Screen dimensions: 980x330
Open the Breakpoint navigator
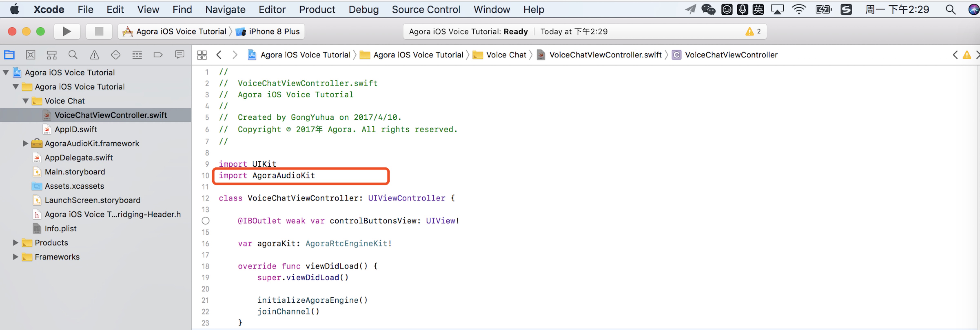[x=158, y=55]
